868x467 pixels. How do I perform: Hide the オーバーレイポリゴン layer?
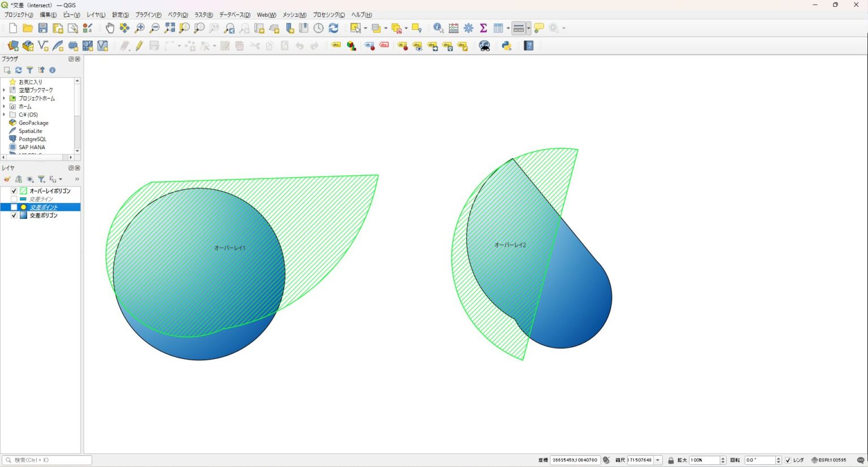click(14, 191)
